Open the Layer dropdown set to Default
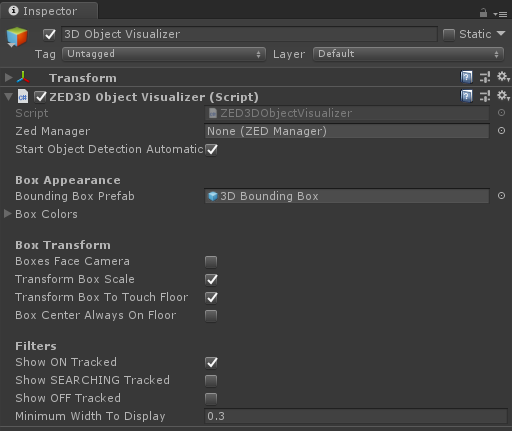This screenshot has width=512, height=431. (x=408, y=54)
